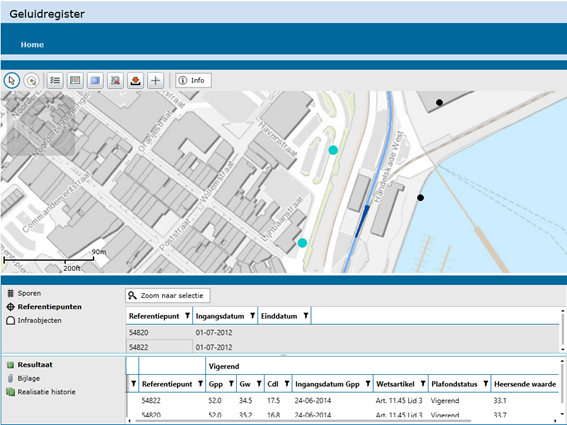Filter the Wetsartikel column
This screenshot has width=567, height=425.
click(x=423, y=384)
